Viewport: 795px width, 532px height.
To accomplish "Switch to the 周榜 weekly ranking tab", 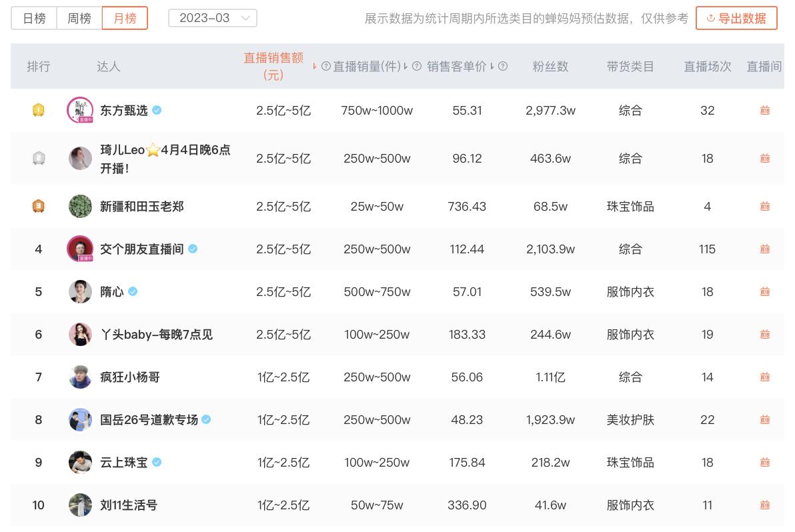I will (x=79, y=18).
